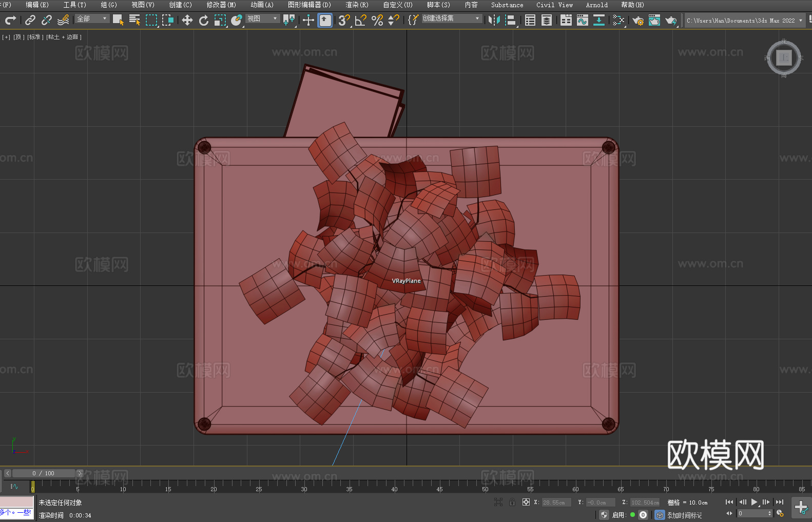The width and height of the screenshot is (812, 522).
Task: Select the Unlink Selection tool
Action: (47, 20)
